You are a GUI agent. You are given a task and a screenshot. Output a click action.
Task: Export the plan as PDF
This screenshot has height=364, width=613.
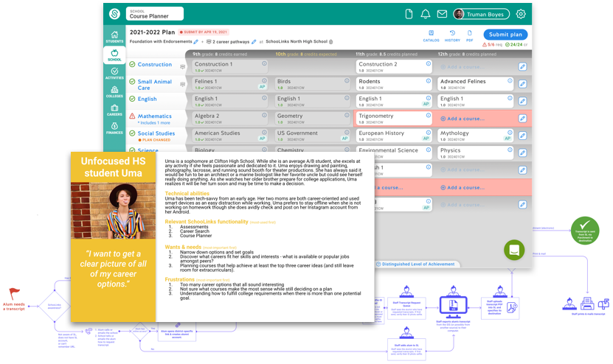pos(469,36)
